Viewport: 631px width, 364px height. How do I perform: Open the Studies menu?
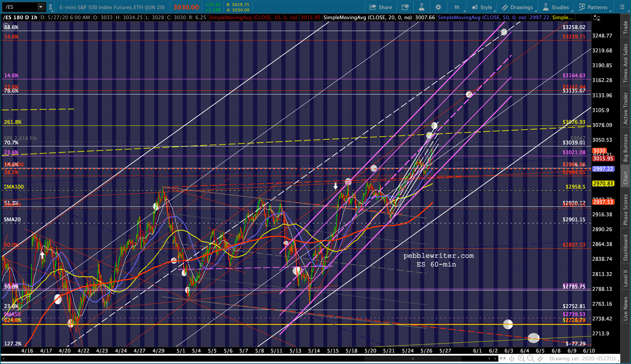(556, 7)
